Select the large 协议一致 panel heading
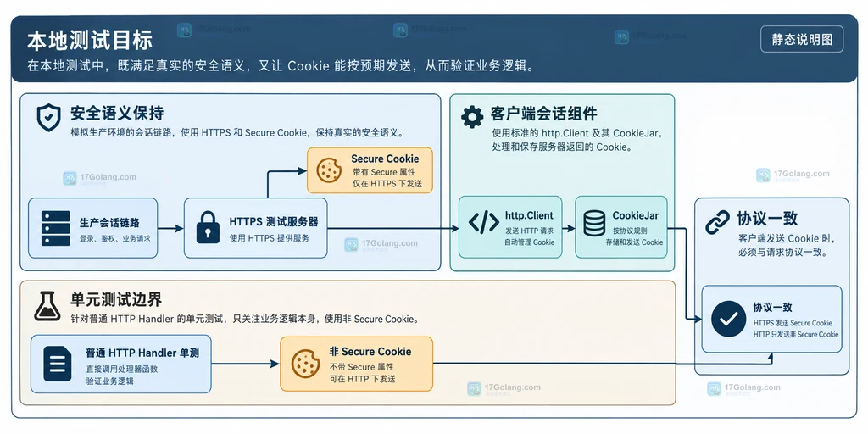The height and width of the screenshot is (434, 868). coord(767,218)
